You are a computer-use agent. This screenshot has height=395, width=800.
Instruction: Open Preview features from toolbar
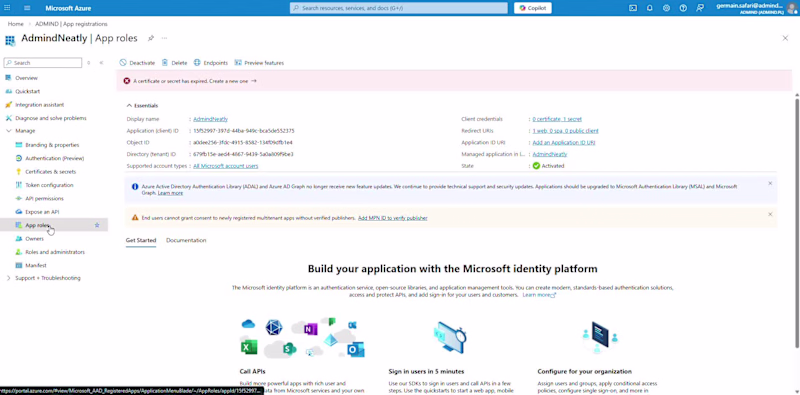pos(259,63)
